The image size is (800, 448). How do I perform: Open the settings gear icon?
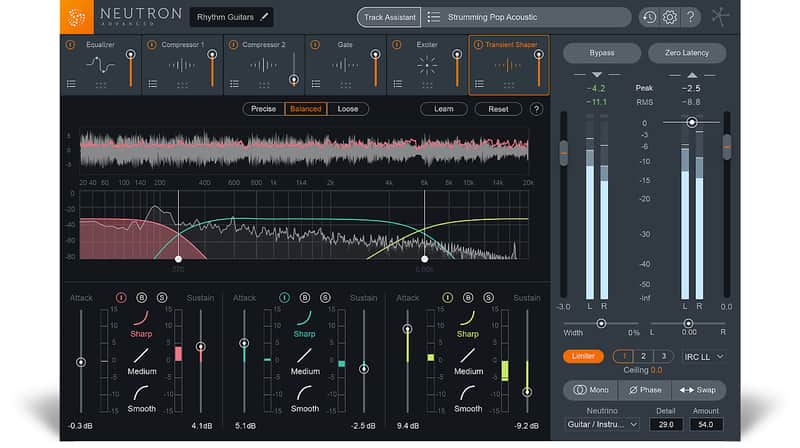click(669, 17)
